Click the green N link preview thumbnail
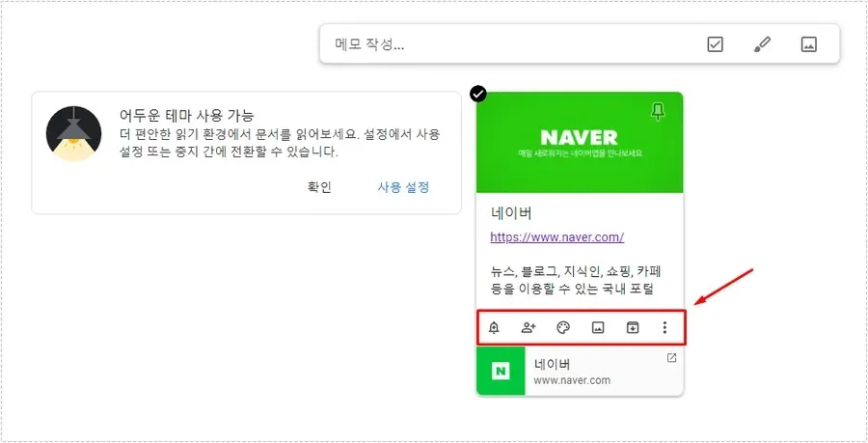 [501, 371]
